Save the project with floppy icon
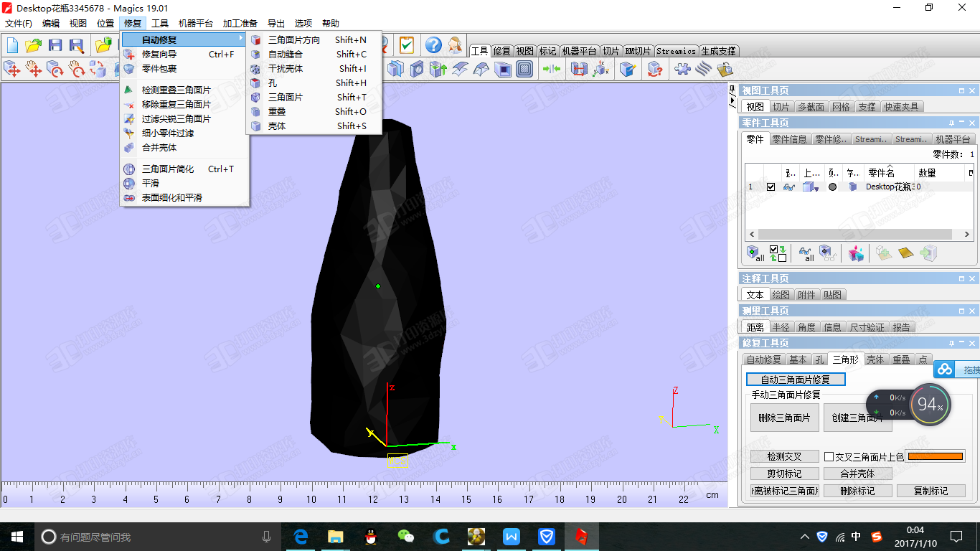The height and width of the screenshot is (551, 980). 55,46
